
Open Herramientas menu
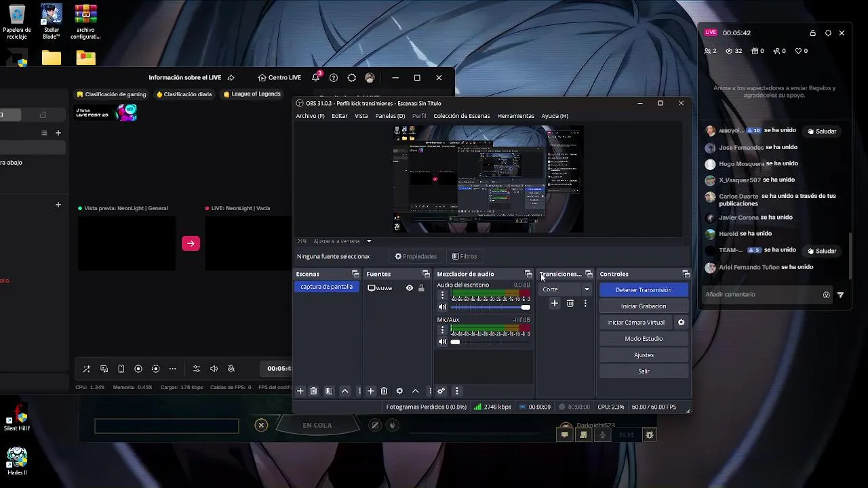point(516,116)
